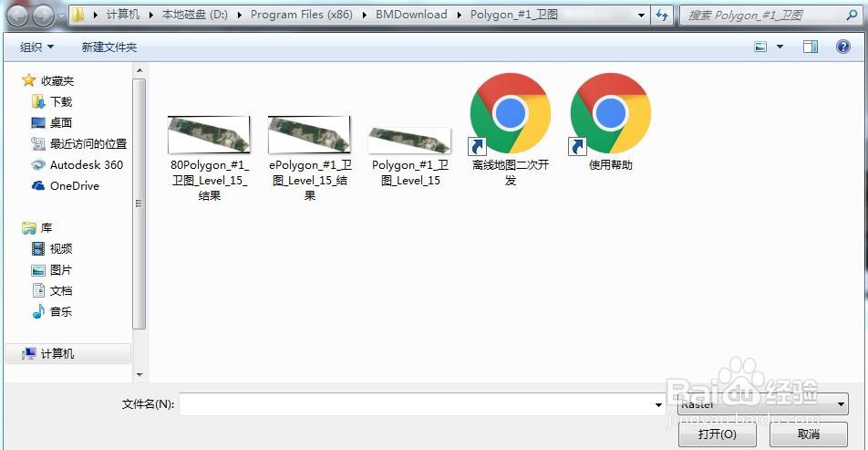This screenshot has height=450, width=868.
Task: Open the 音乐 library
Action: point(61,311)
